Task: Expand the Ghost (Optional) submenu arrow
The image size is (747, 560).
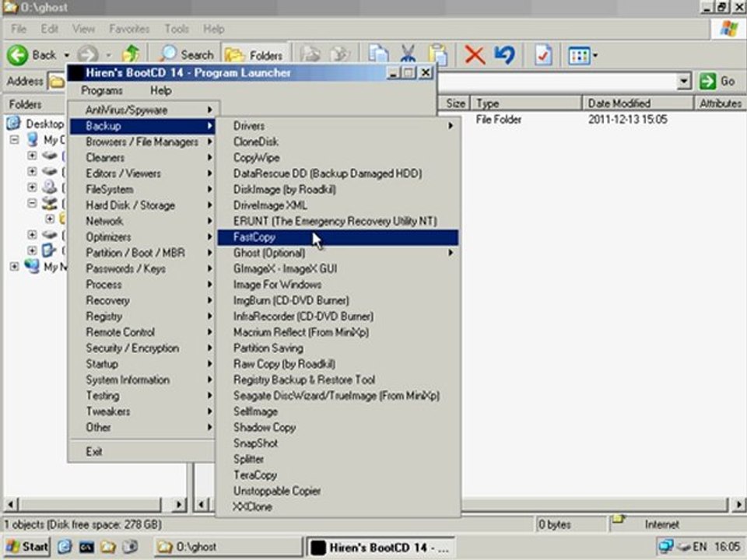Action: (451, 253)
